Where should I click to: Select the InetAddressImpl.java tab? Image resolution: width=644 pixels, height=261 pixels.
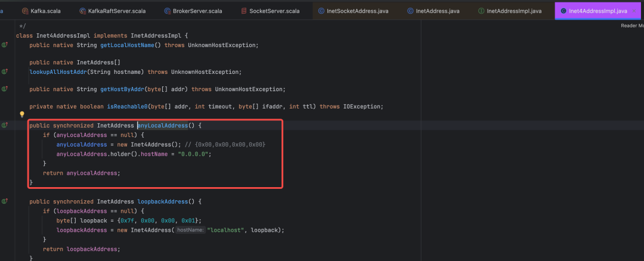tap(510, 11)
